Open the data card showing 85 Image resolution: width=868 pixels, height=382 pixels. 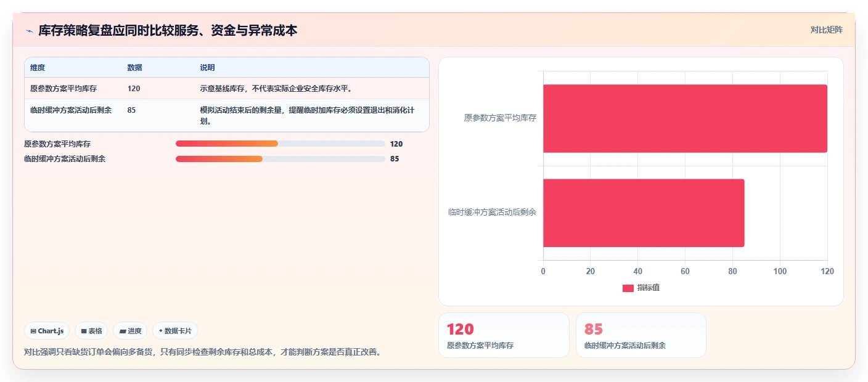[x=641, y=335]
